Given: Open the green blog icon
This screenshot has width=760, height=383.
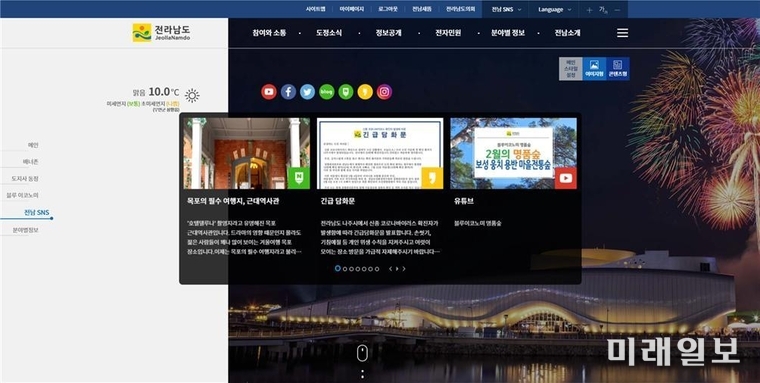Looking at the screenshot, I should pyautogui.click(x=327, y=92).
